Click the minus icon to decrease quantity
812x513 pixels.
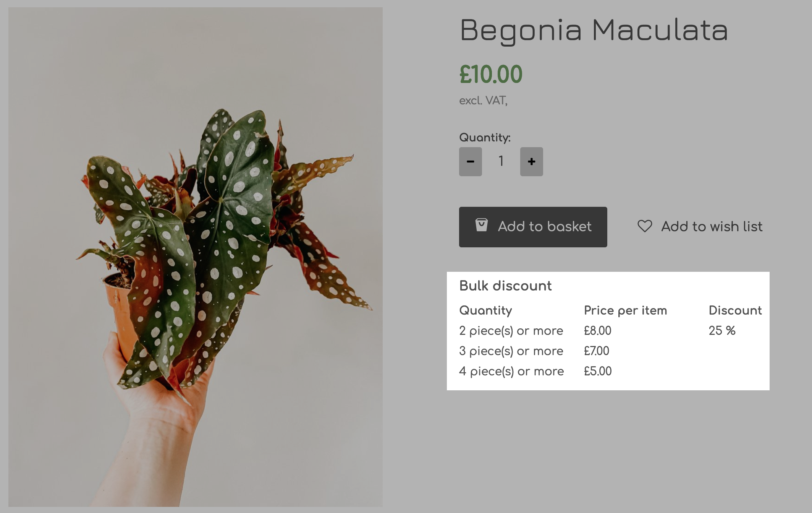(470, 162)
